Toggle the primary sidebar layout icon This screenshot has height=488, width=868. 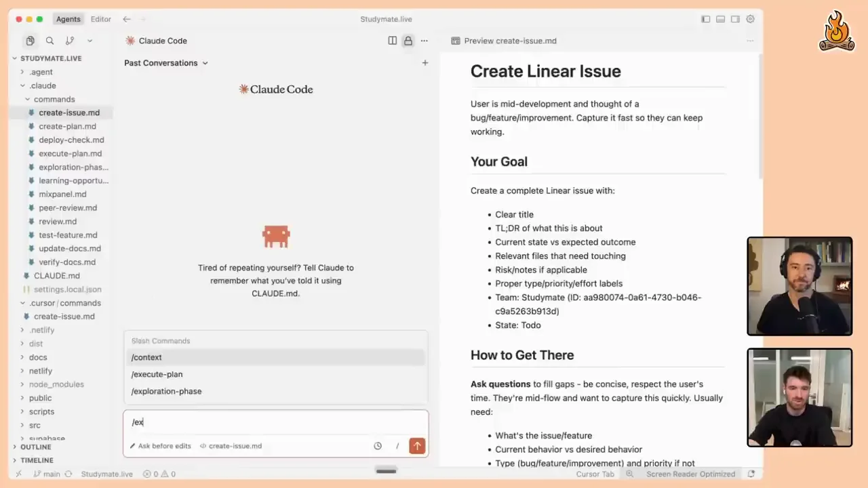click(x=706, y=19)
